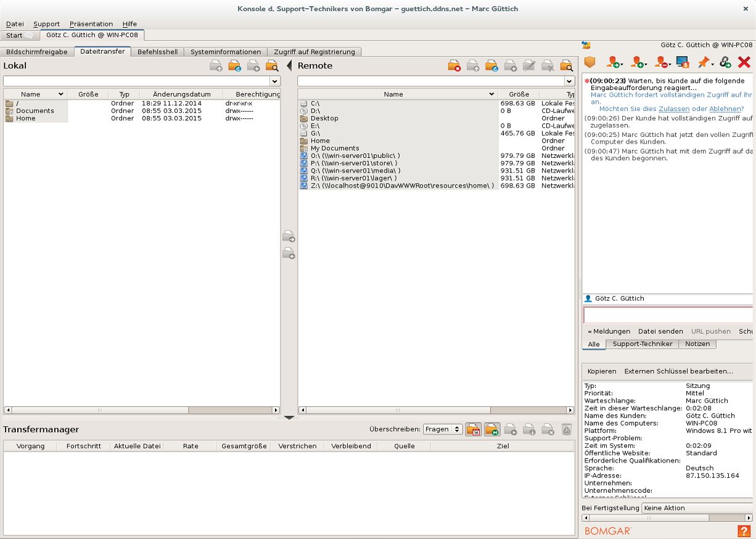Viewport: 756px width, 539px height.
Task: Refresh the remote file list
Action: (491, 66)
